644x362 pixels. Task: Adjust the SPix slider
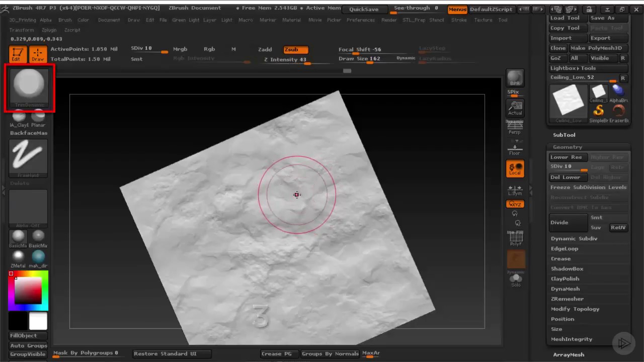coord(515,93)
